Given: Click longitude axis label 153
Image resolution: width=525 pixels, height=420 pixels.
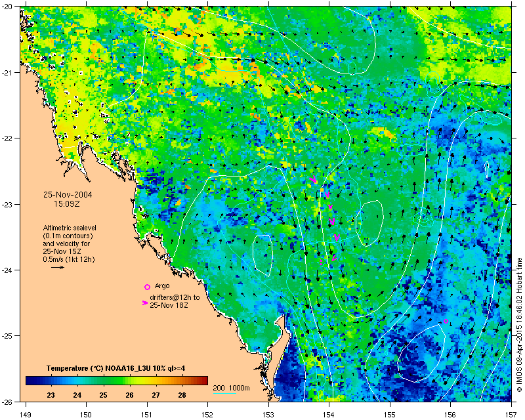Looking at the screenshot, I should [268, 415].
